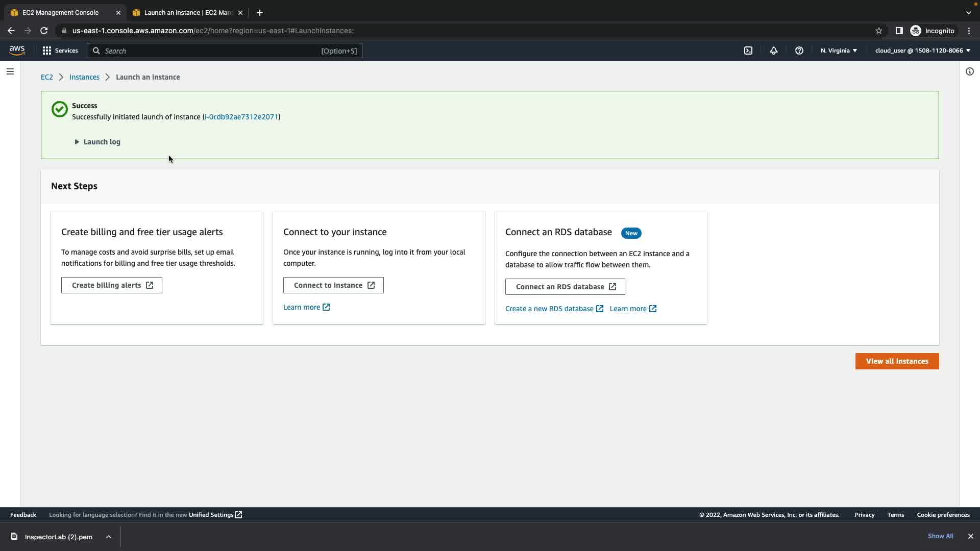Reload the browser page
The width and height of the screenshot is (980, 551).
(x=44, y=31)
